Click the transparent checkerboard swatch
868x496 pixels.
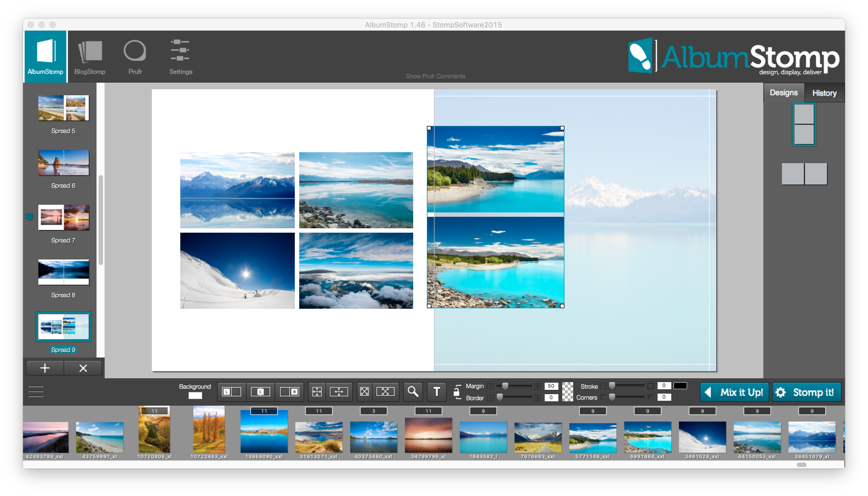pos(568,391)
